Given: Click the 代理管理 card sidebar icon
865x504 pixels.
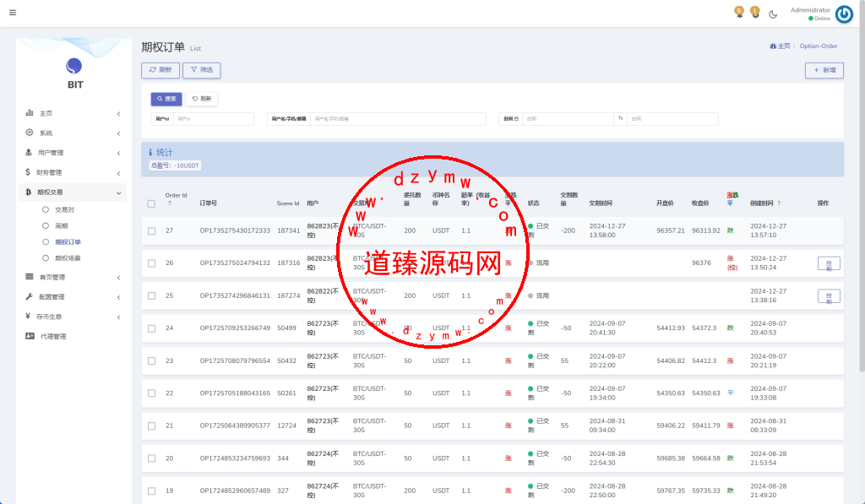Looking at the screenshot, I should click(30, 336).
